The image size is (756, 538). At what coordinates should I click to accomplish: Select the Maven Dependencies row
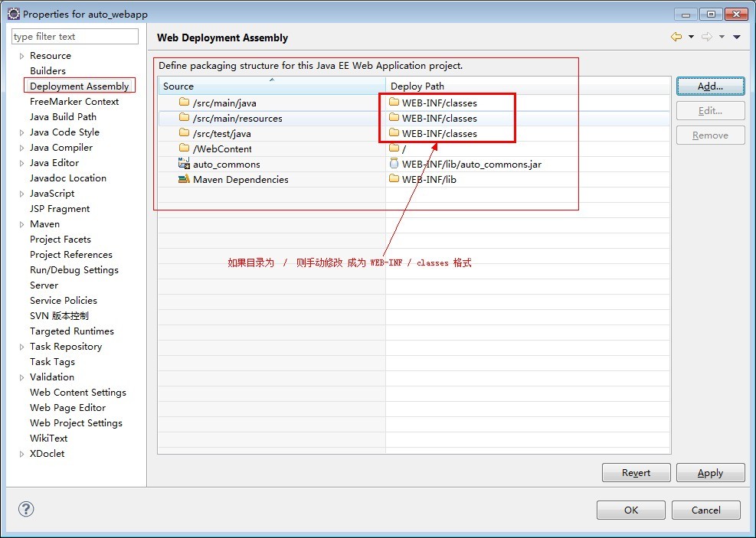pos(272,179)
